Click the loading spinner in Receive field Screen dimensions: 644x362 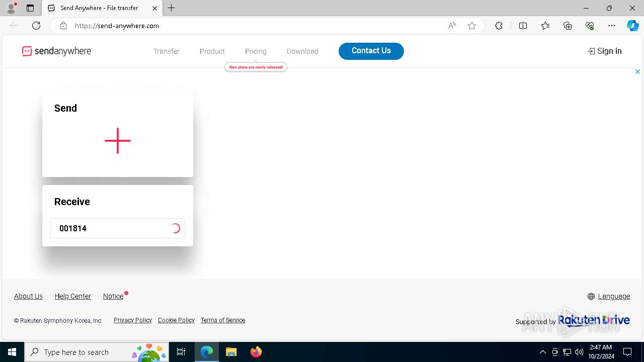(x=175, y=228)
